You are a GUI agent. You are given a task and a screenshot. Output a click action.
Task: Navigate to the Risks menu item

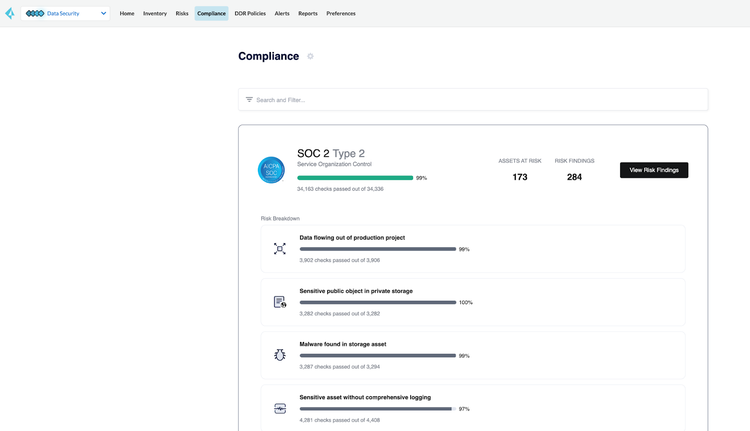182,13
